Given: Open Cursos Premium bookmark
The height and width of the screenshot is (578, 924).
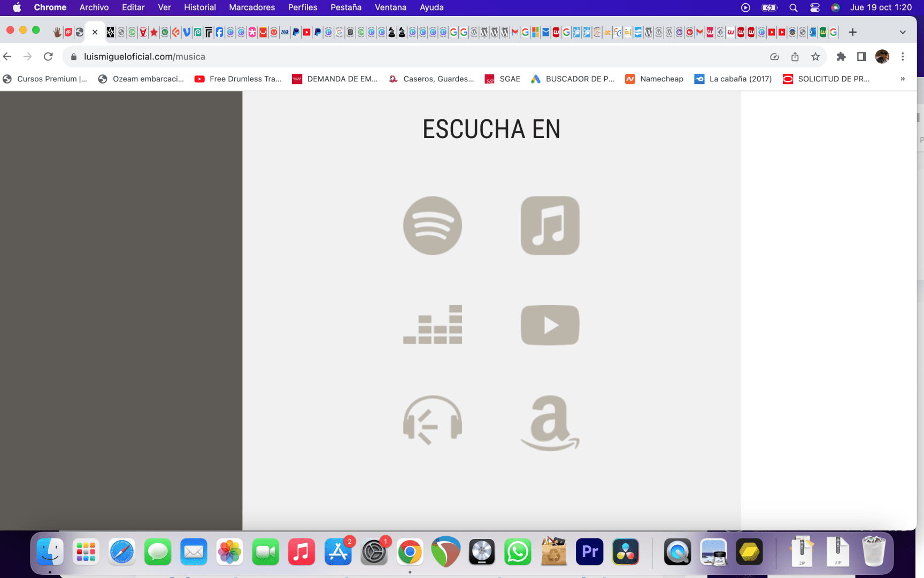Looking at the screenshot, I should [45, 79].
